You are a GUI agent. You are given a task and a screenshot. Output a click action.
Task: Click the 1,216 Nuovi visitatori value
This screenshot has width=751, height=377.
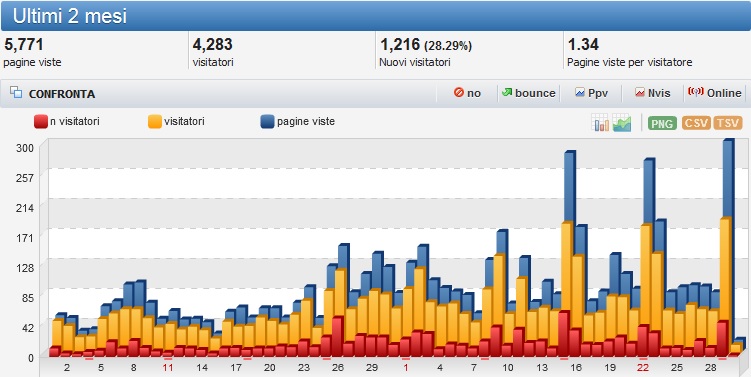(400, 45)
